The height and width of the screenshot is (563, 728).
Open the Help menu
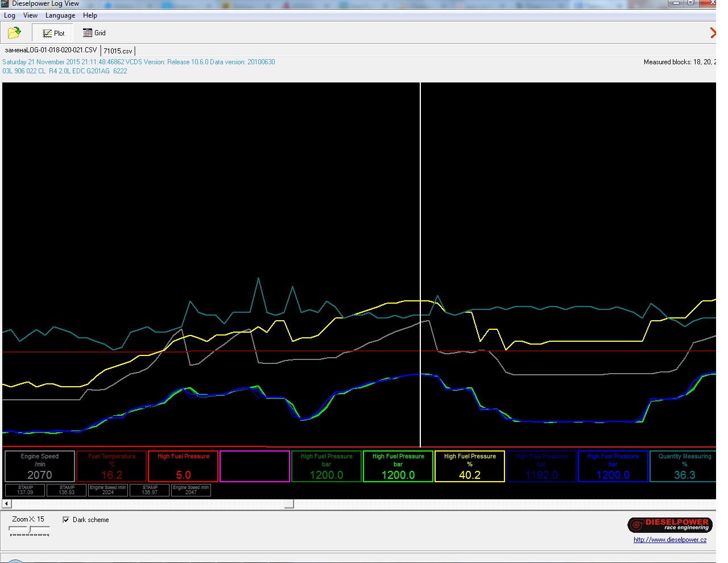click(90, 15)
